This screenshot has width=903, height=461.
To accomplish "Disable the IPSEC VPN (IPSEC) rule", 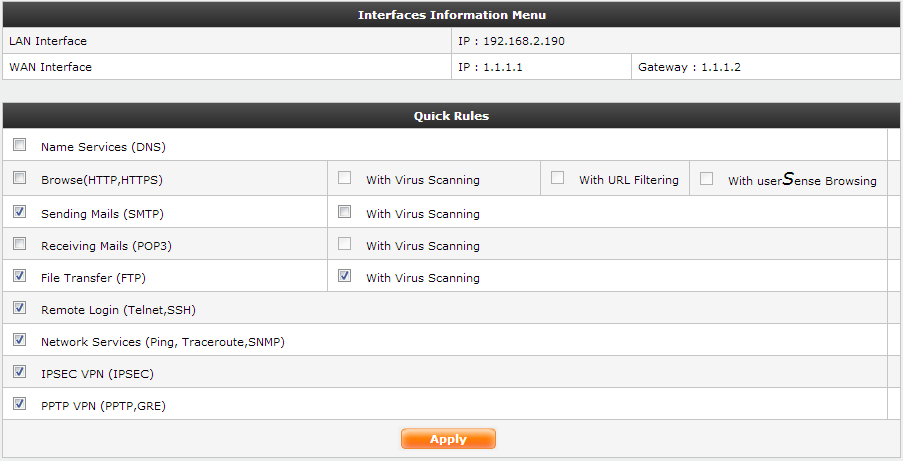I will tap(20, 372).
